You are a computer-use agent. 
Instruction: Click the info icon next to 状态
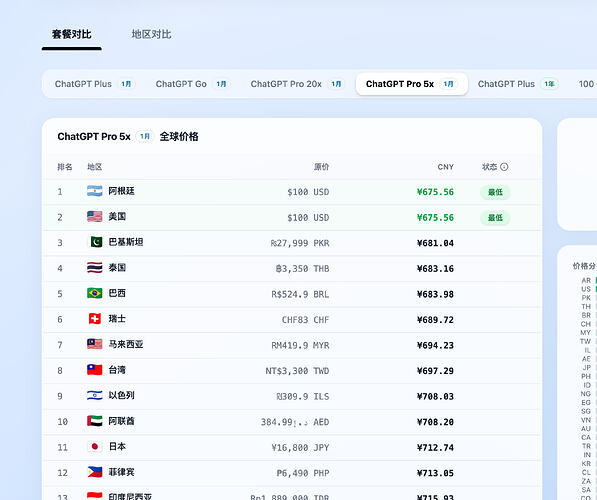point(504,167)
